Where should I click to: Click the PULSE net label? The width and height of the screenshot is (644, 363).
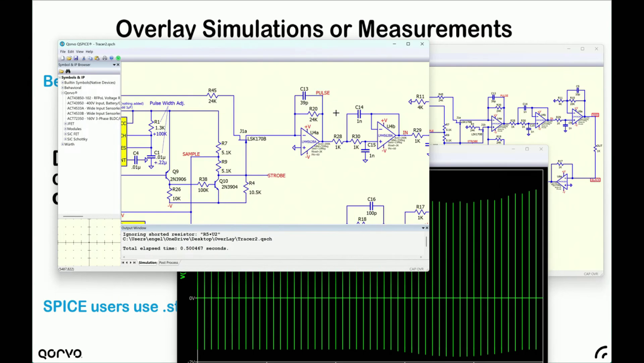click(323, 93)
